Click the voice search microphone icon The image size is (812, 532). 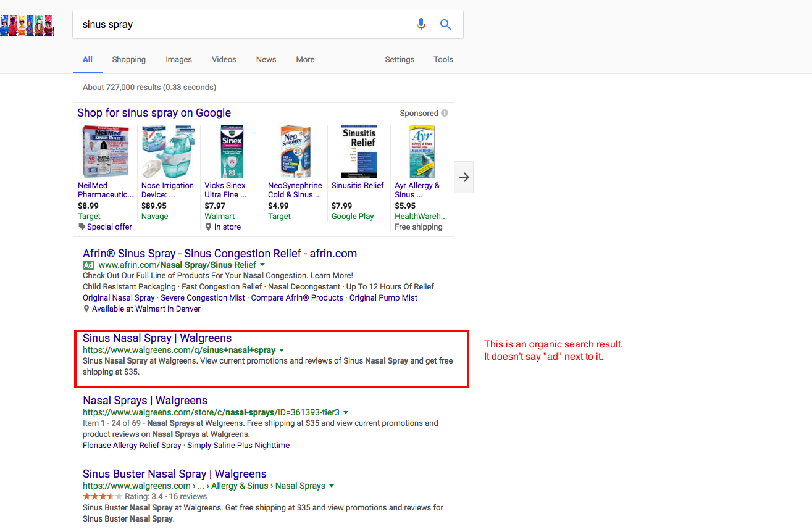click(421, 25)
